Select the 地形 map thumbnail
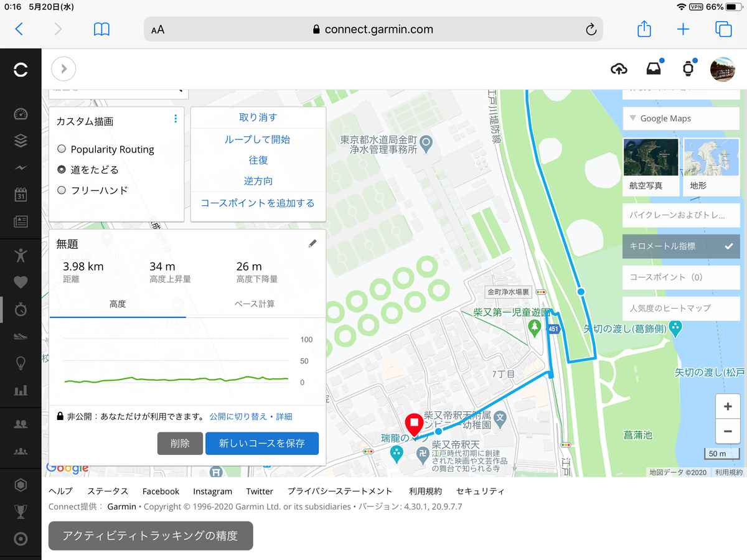 pyautogui.click(x=712, y=167)
